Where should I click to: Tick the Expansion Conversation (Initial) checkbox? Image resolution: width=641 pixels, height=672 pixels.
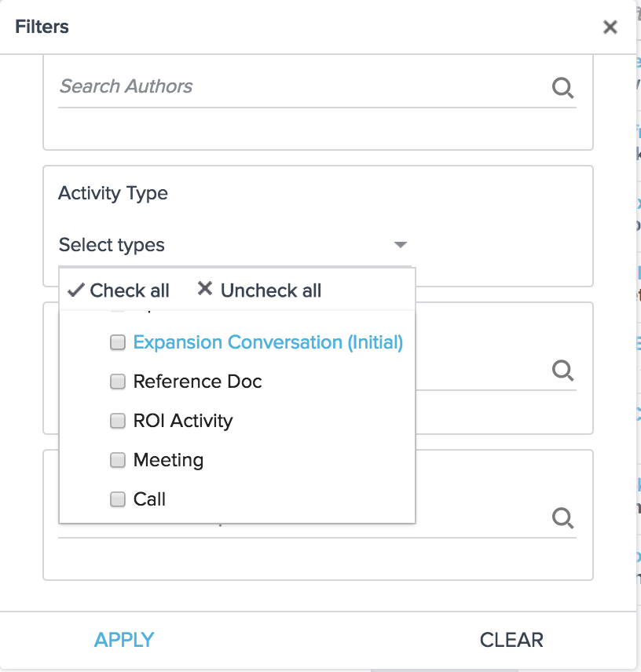coord(118,342)
